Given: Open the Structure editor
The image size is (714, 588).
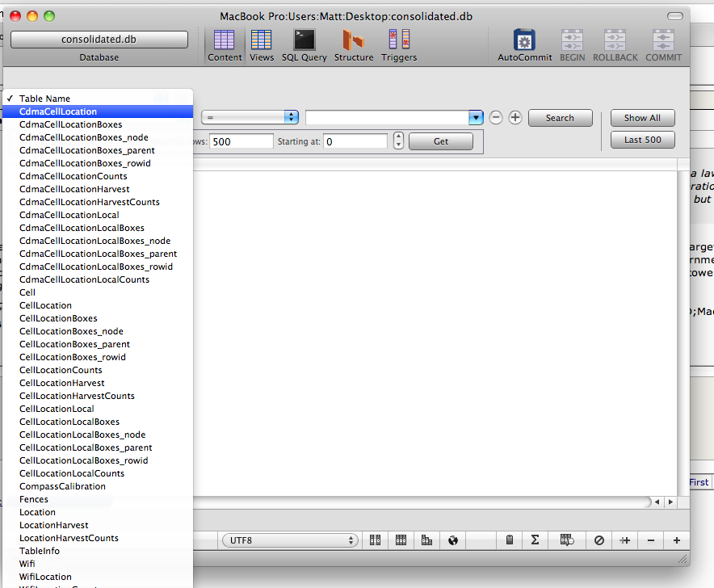Looking at the screenshot, I should [x=353, y=45].
